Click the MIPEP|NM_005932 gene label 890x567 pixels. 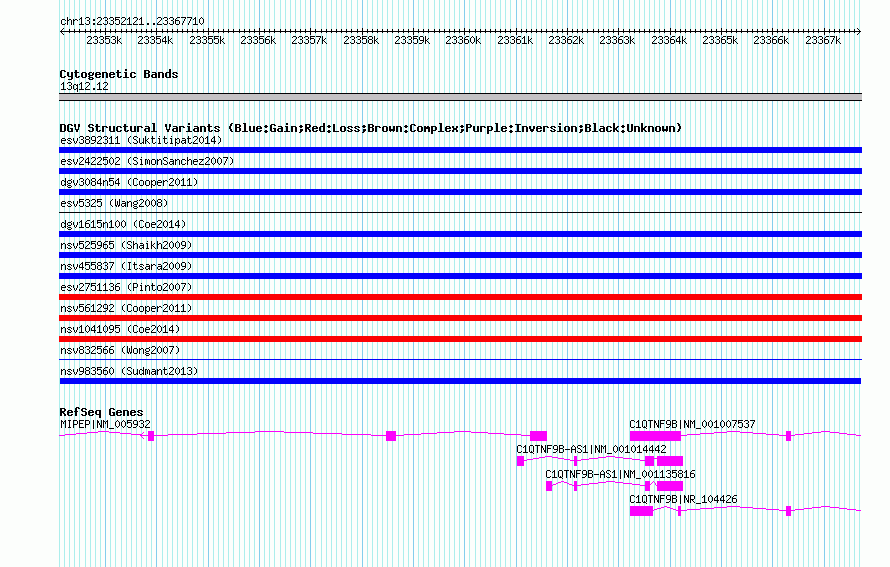[x=105, y=424]
